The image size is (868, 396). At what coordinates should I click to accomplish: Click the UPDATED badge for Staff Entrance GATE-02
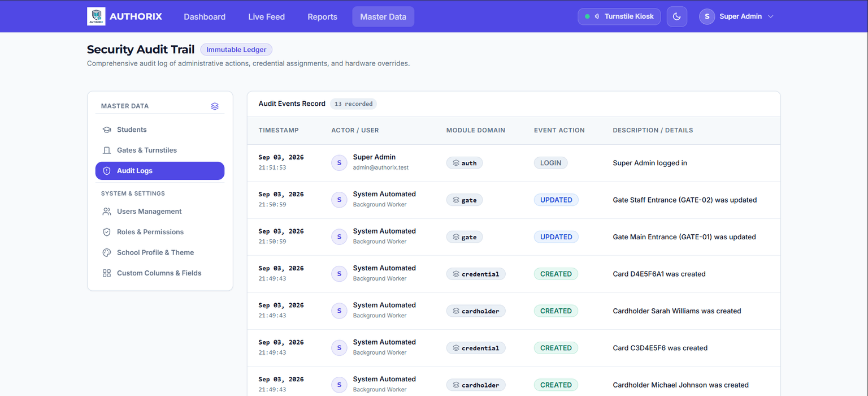(556, 200)
